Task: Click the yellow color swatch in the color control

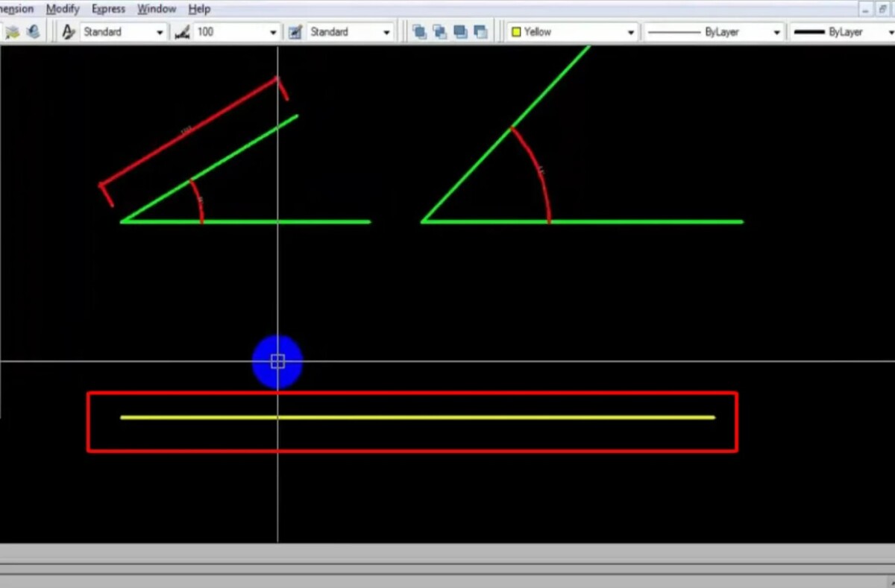Action: point(516,32)
